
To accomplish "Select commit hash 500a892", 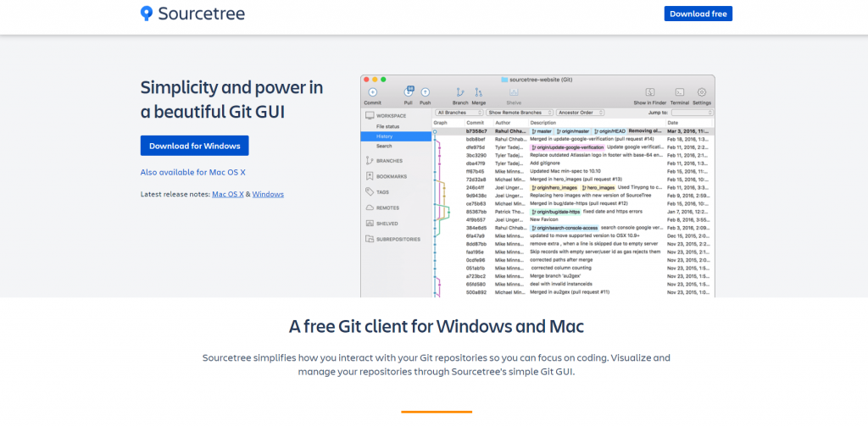I will tap(476, 291).
